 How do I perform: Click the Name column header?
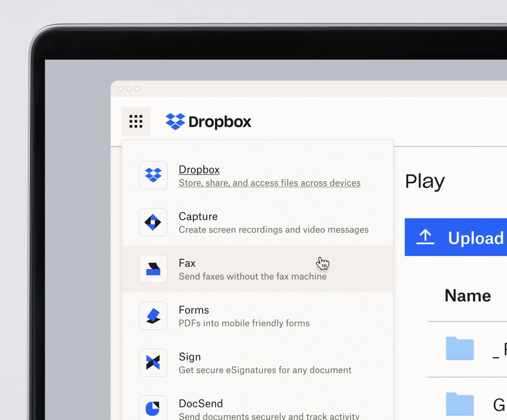[468, 295]
